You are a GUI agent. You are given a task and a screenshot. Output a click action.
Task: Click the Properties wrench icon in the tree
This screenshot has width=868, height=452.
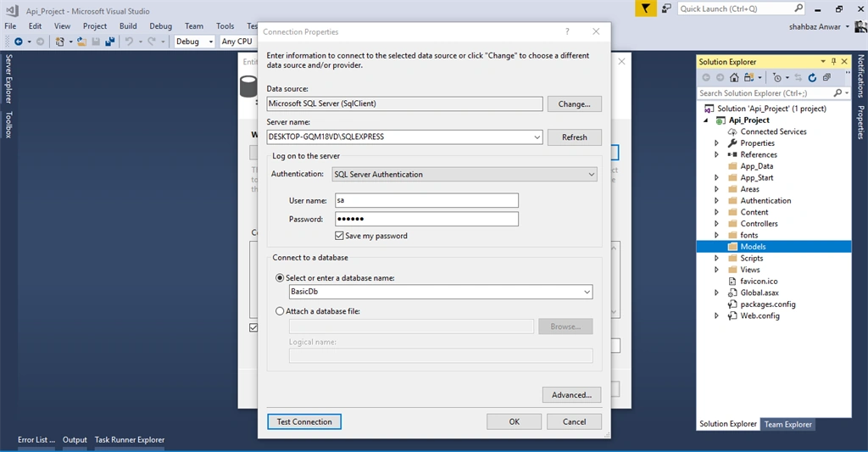coord(732,143)
